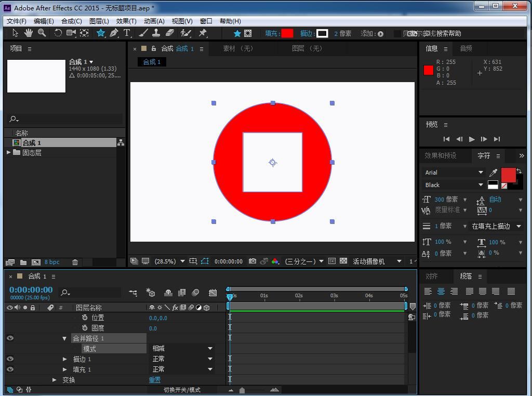
Task: Click the red 填充 color swatch
Action: [x=287, y=33]
